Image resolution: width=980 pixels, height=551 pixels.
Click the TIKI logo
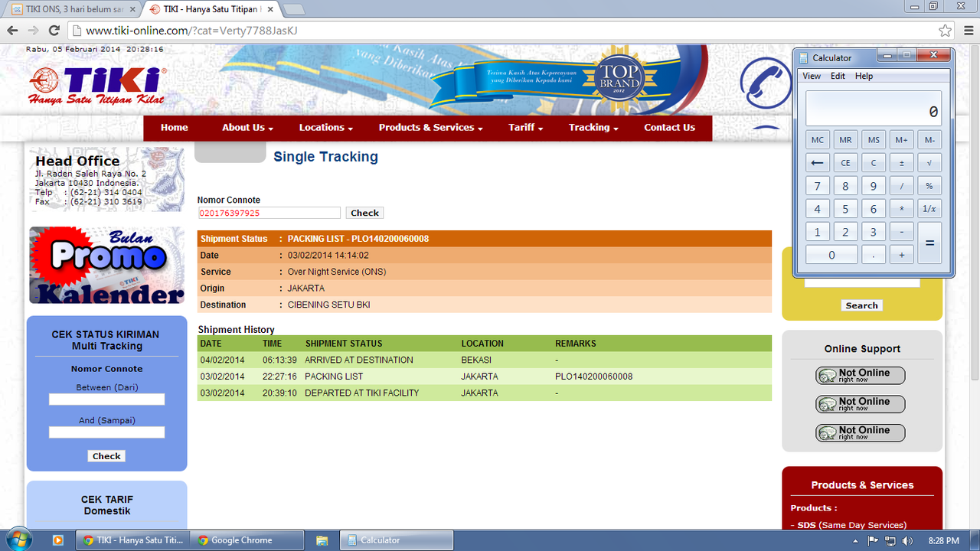[x=97, y=86]
